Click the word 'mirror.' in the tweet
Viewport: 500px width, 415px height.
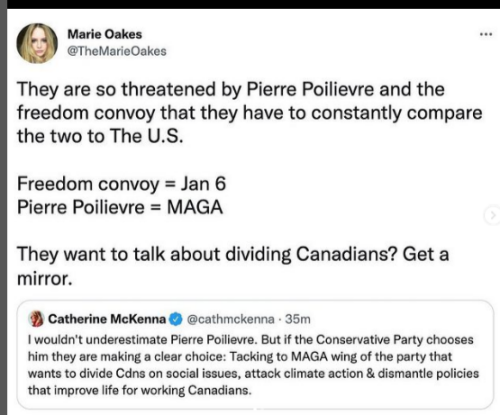(45, 278)
